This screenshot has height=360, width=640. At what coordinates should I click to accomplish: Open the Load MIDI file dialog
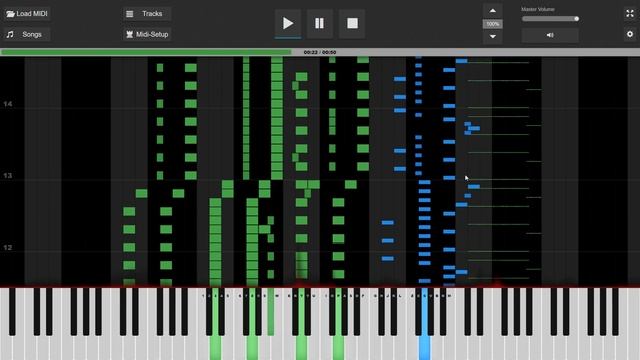point(27,13)
